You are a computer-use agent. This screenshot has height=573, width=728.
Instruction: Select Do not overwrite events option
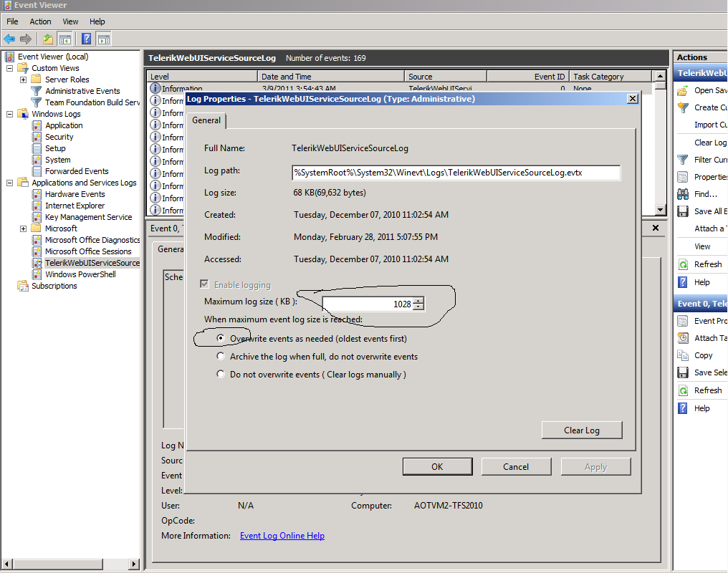coord(221,374)
